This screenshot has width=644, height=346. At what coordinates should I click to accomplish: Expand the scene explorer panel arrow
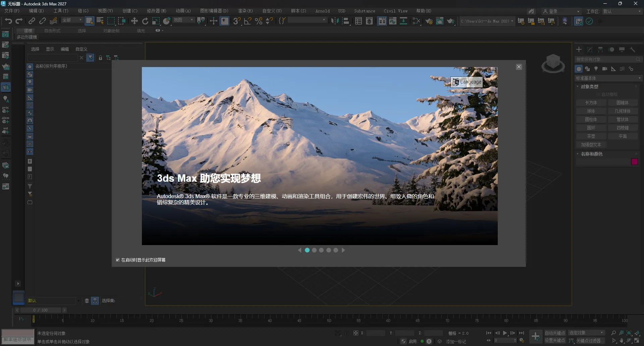point(18,284)
